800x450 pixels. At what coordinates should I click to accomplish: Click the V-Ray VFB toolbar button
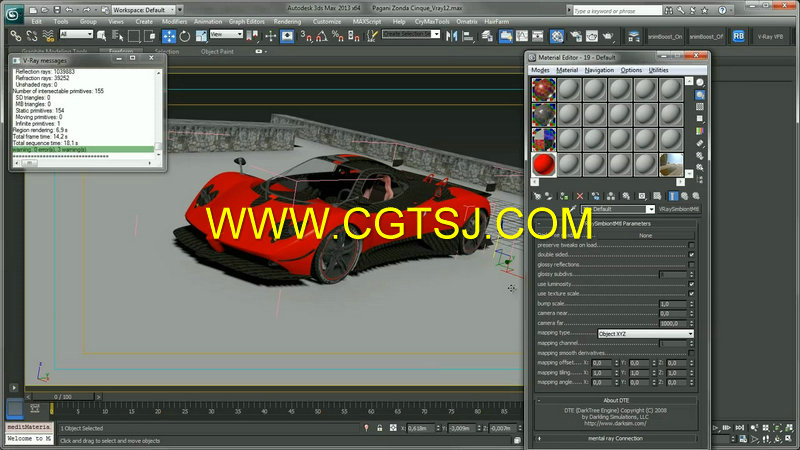770,36
